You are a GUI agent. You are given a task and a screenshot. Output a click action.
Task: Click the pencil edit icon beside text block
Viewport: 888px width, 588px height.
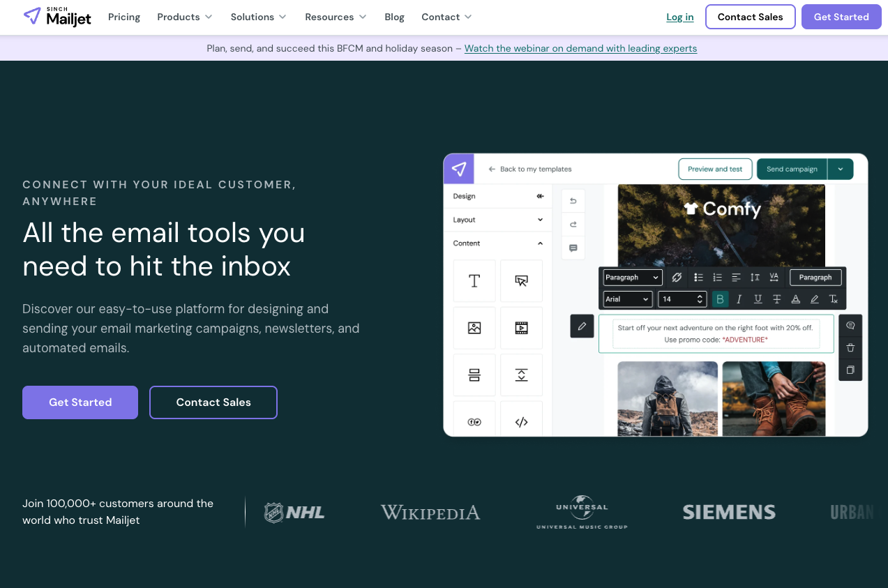point(582,326)
